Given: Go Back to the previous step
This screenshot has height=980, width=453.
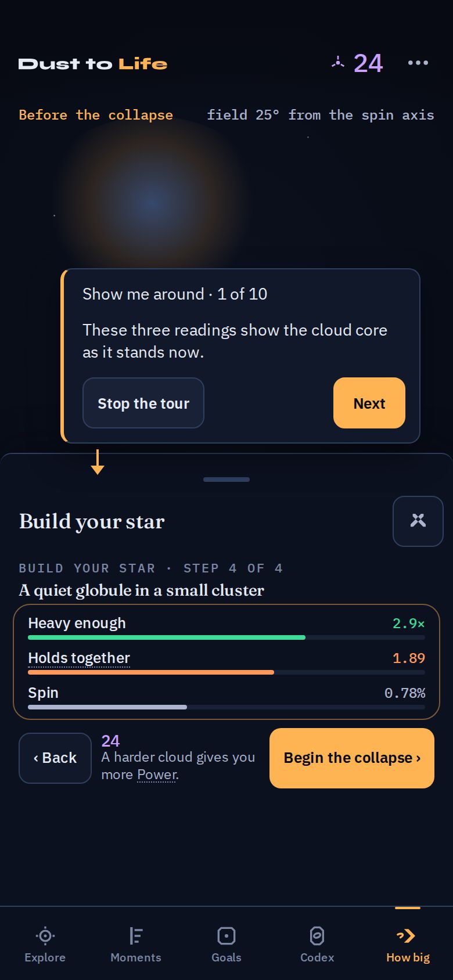Looking at the screenshot, I should [x=55, y=758].
